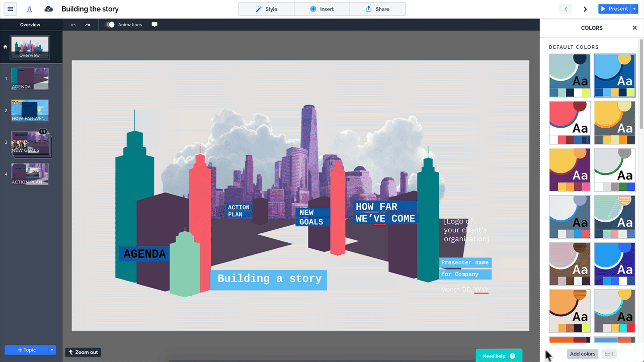Click the Share button
This screenshot has height=362, width=644.
pos(377,9)
